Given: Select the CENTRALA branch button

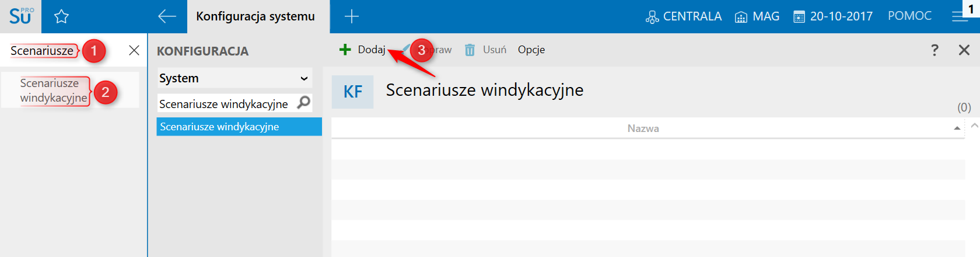Looking at the screenshot, I should pyautogui.click(x=684, y=16).
